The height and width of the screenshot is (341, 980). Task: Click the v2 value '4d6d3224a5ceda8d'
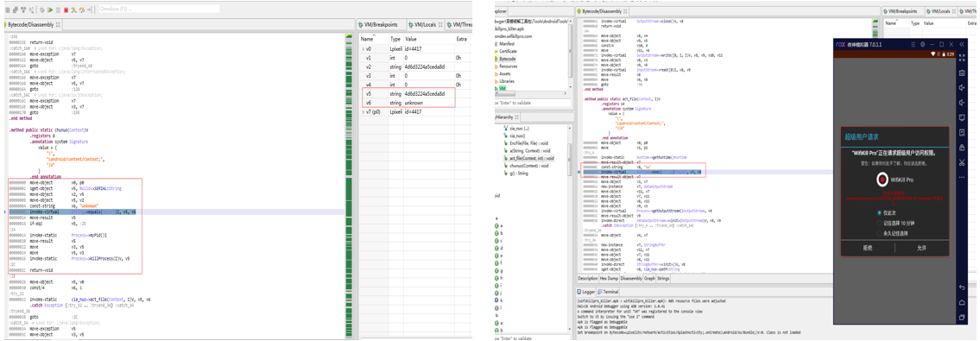coord(424,66)
